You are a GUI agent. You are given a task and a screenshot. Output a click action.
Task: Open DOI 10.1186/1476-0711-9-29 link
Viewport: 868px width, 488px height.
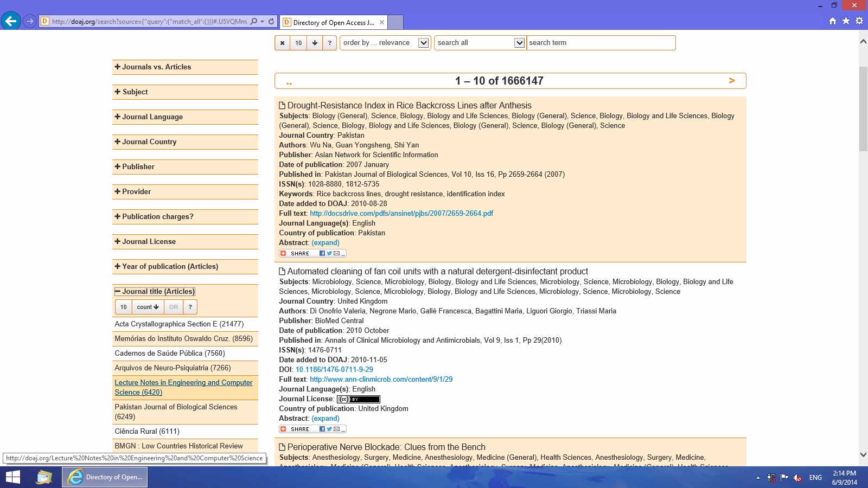334,370
